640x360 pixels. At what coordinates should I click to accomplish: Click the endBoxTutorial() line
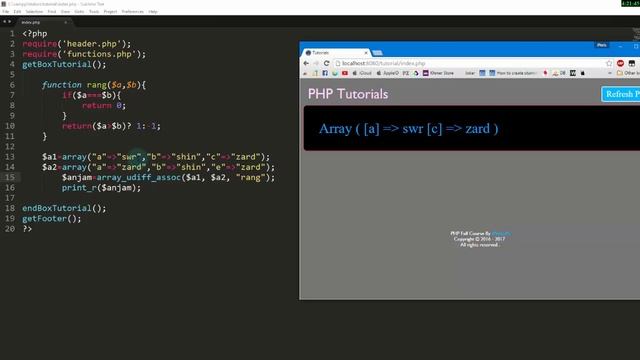coord(64,208)
